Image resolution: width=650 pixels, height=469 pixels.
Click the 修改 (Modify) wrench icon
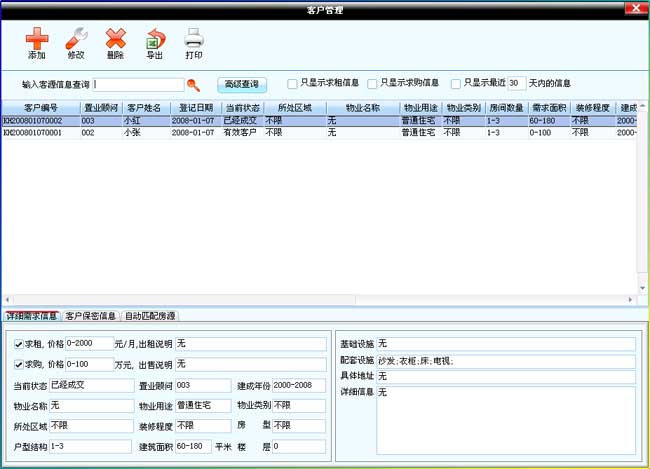click(x=76, y=39)
